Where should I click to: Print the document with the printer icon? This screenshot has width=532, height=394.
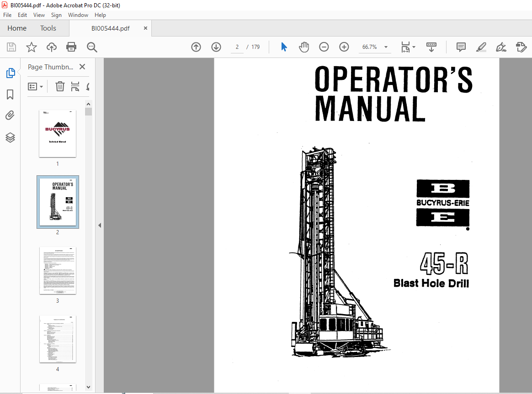(71, 47)
